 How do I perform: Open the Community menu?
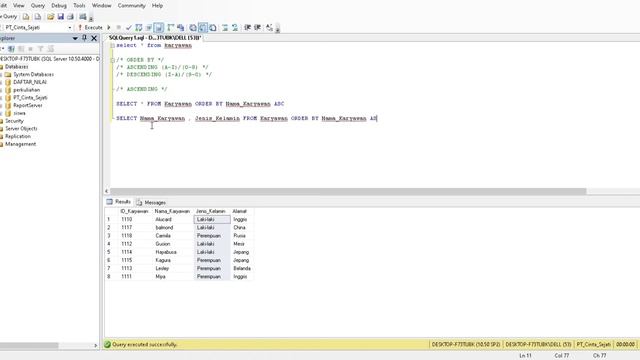pos(131,5)
